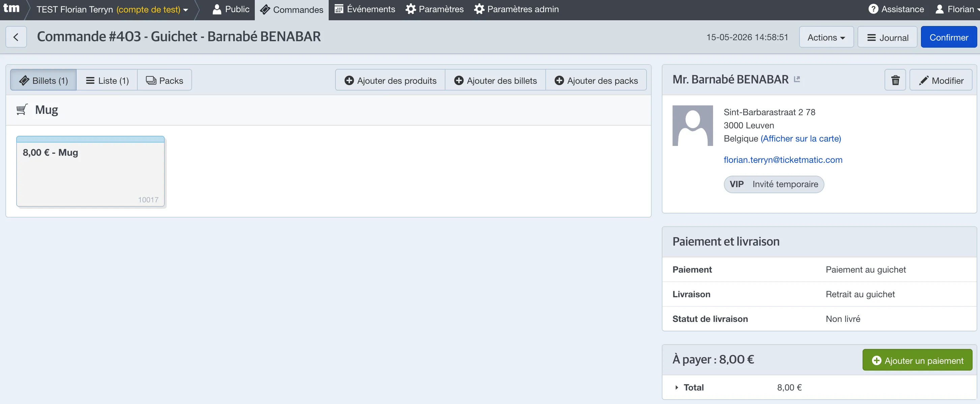
Task: Click the Retrait au guichet value
Action: [860, 294]
